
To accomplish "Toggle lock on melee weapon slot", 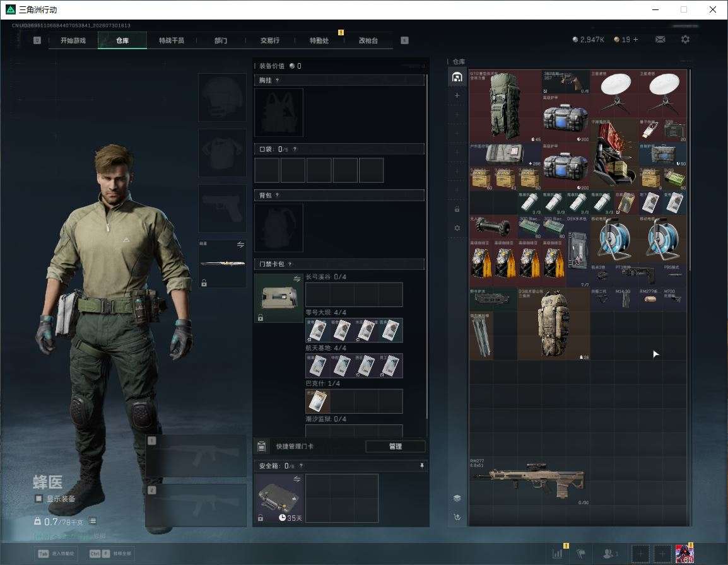I will pos(204,282).
